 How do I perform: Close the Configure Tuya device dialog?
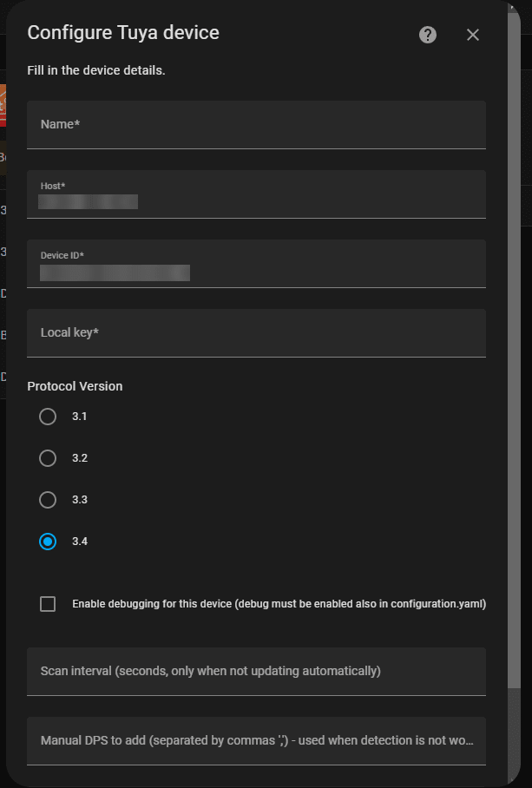click(x=473, y=35)
